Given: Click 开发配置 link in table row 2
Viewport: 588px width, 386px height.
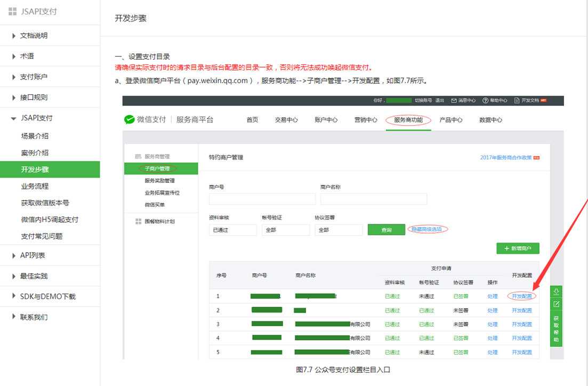Looking at the screenshot, I should point(521,311).
